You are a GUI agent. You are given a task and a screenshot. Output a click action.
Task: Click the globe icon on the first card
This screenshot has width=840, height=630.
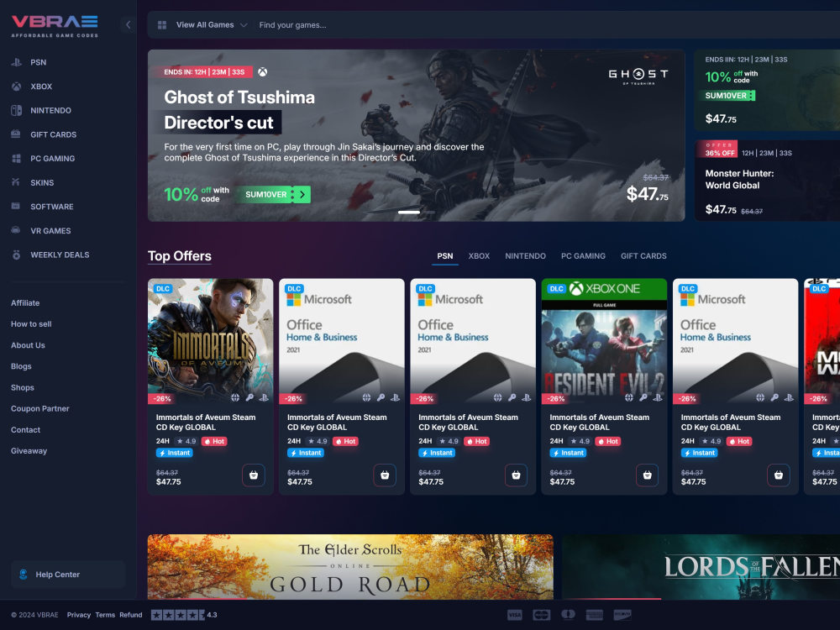(x=234, y=397)
